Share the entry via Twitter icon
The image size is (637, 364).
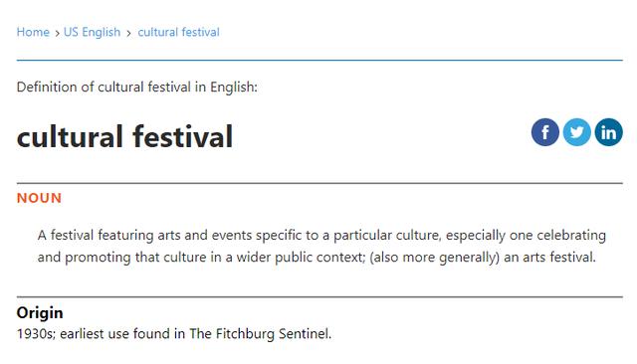coord(576,132)
